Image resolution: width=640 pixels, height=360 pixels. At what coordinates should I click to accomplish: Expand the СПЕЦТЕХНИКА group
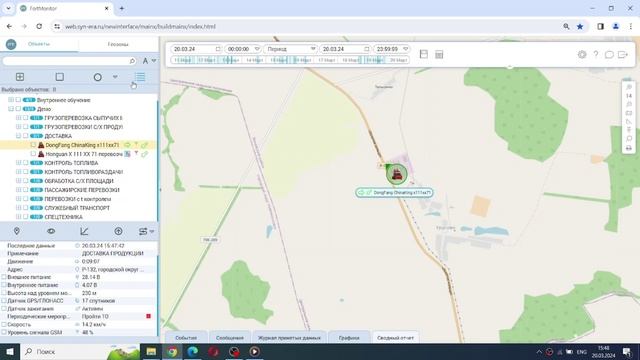18,217
